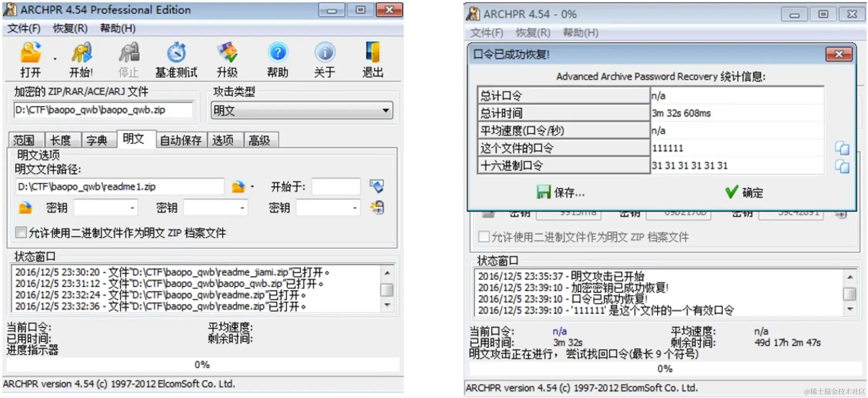Screen dimensions: 868x398
Task: Enable 允许使用二进制文件作为明文 checkbox in left window
Action: click(x=21, y=232)
